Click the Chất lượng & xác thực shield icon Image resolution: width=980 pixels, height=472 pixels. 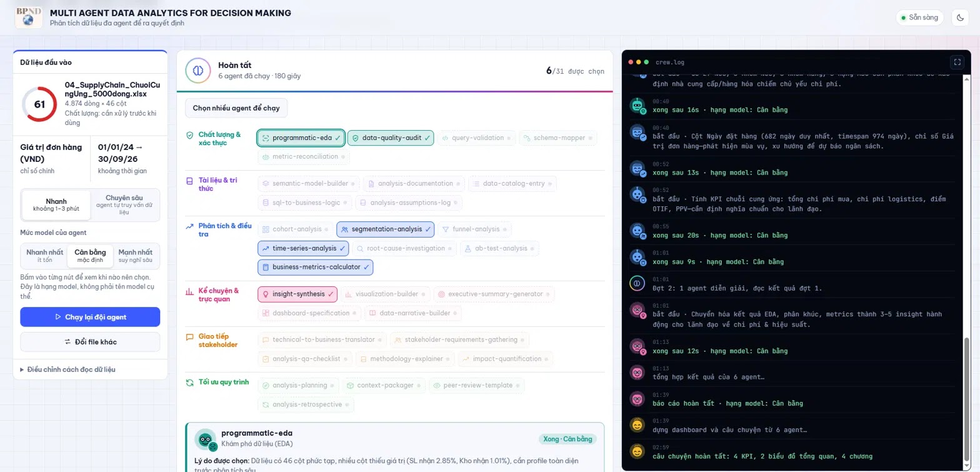coord(189,135)
